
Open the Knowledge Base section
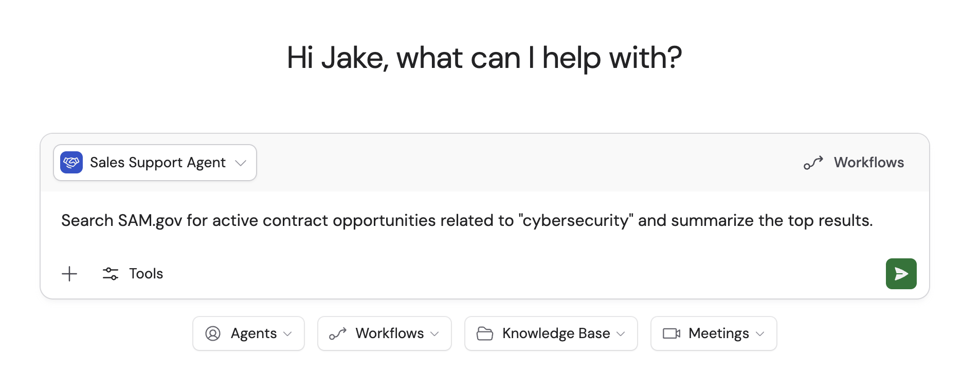[x=551, y=333]
